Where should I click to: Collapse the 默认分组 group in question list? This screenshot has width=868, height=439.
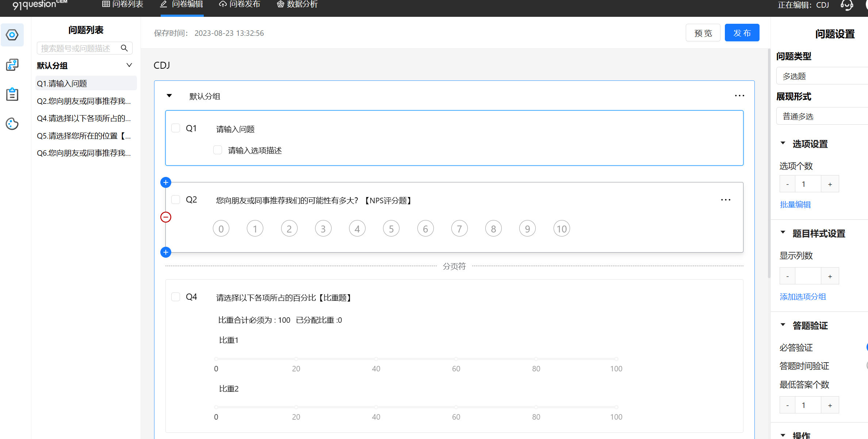pos(129,65)
